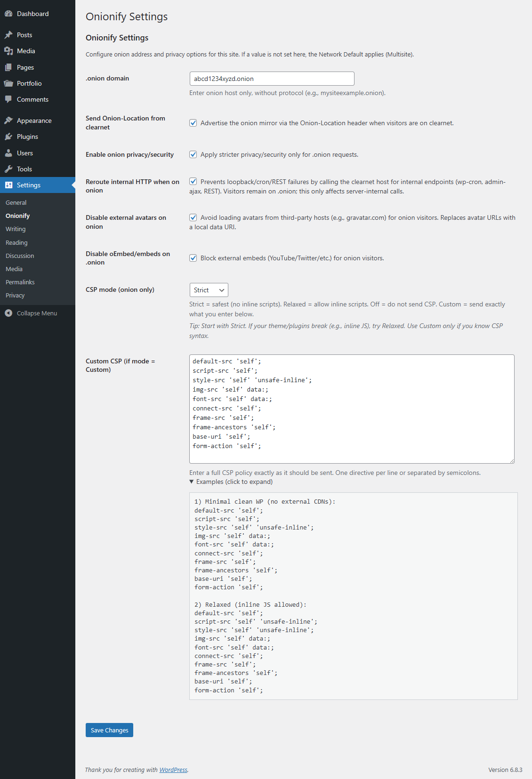Viewport: 532px width, 779px height.
Task: Click the Posts pushpin icon
Action: click(x=8, y=35)
